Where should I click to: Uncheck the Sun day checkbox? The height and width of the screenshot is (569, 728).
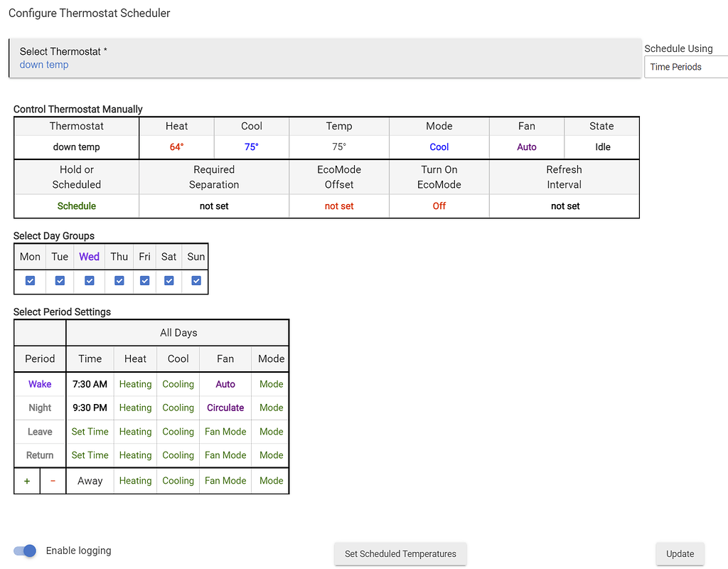(x=195, y=281)
